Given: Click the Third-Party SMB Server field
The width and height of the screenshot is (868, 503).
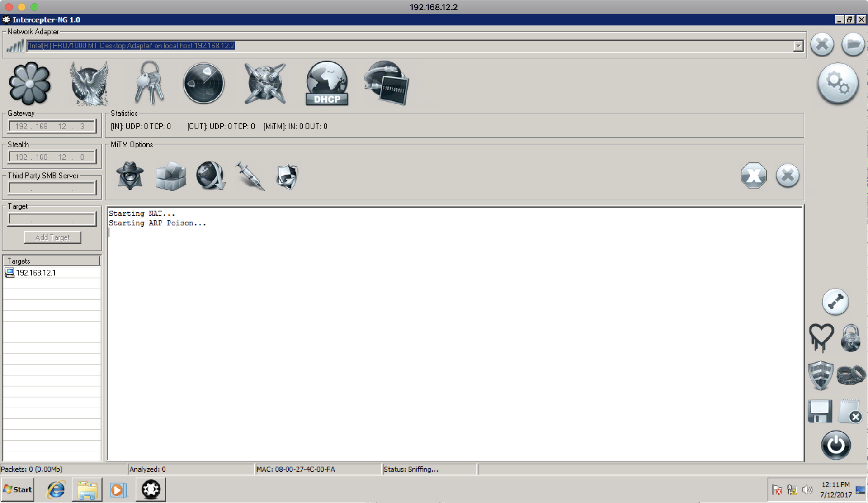Looking at the screenshot, I should [52, 188].
